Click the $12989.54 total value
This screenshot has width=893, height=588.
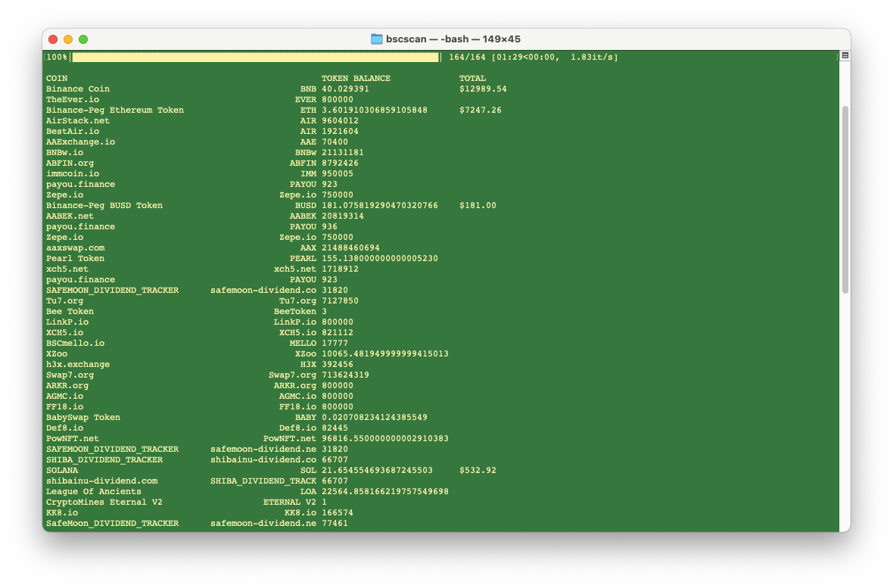(x=483, y=89)
